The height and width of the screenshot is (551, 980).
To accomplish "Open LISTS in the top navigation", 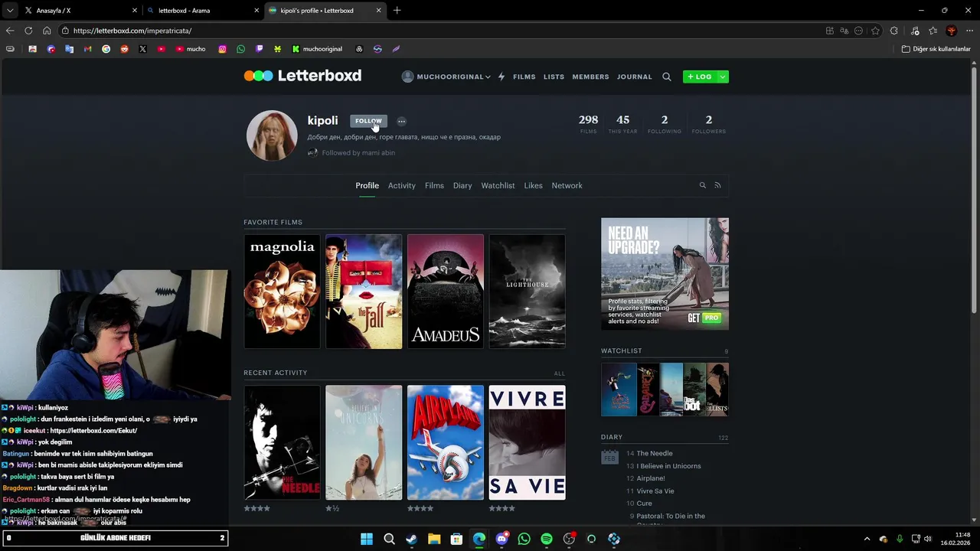I will 554,77.
